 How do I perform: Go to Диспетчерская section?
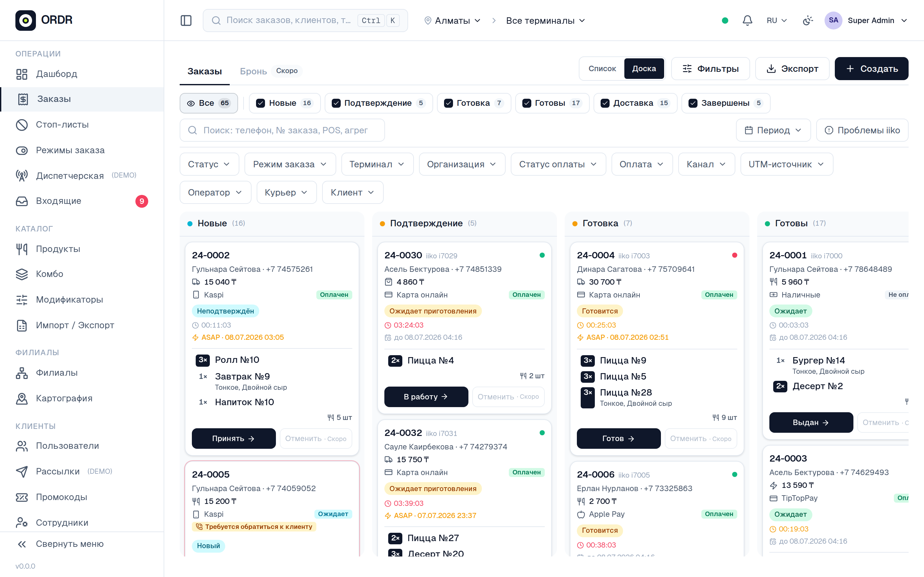click(70, 176)
